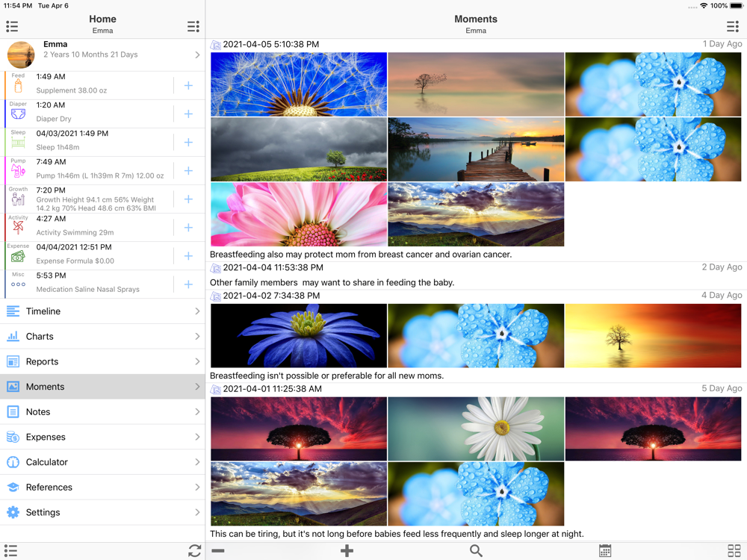Tap the Sleep crib icon
Viewport: 747px width, 560px height.
18,143
